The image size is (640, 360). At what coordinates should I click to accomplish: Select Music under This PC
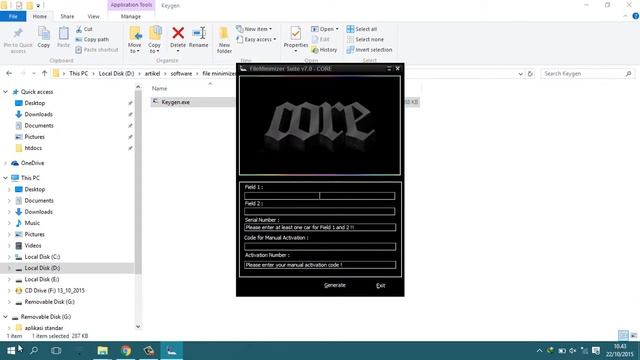32,223
